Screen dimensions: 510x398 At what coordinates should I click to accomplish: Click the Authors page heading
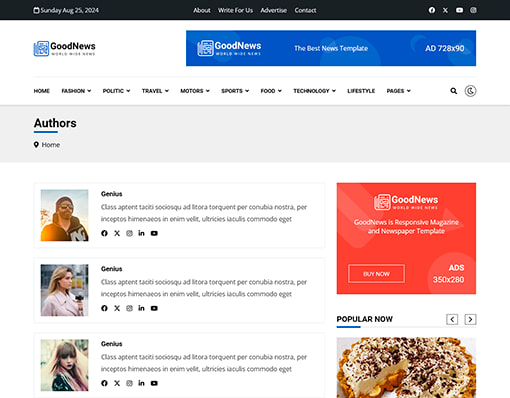point(55,123)
